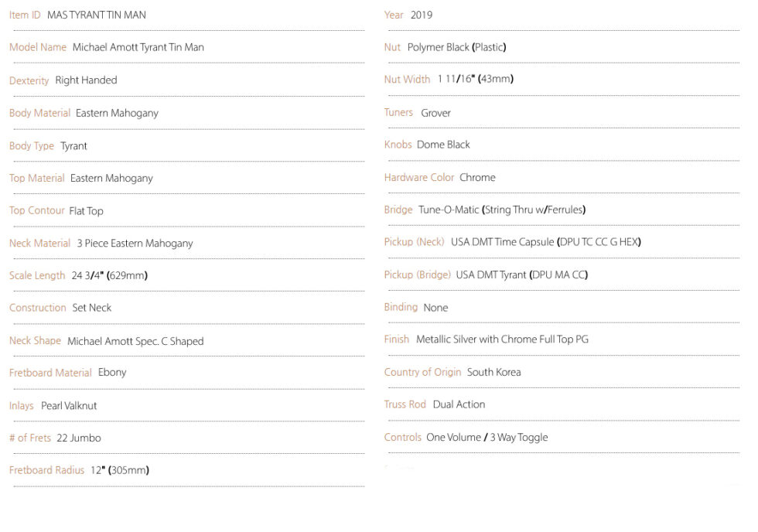758x532 pixels.
Task: Select the Model Name value text
Action: [x=138, y=47]
